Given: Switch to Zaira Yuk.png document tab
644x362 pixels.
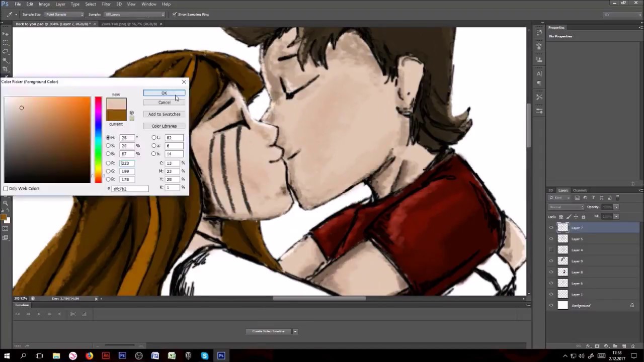Looking at the screenshot, I should click(x=129, y=24).
